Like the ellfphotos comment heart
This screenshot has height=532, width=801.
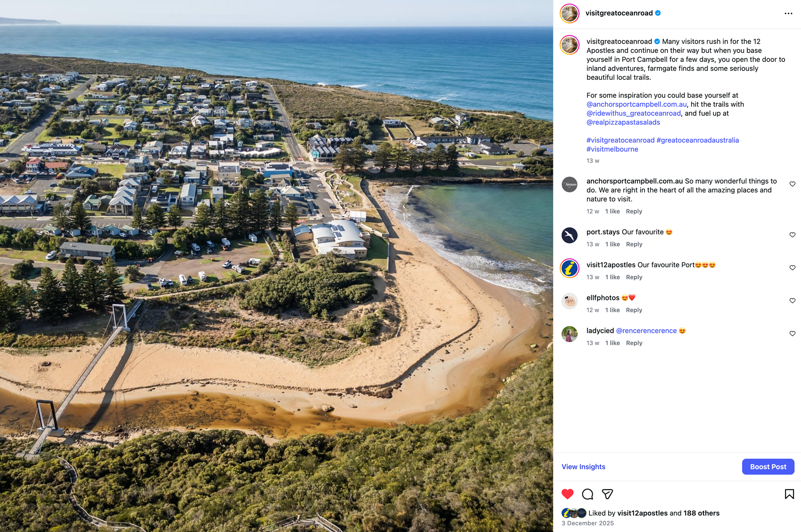(x=792, y=300)
